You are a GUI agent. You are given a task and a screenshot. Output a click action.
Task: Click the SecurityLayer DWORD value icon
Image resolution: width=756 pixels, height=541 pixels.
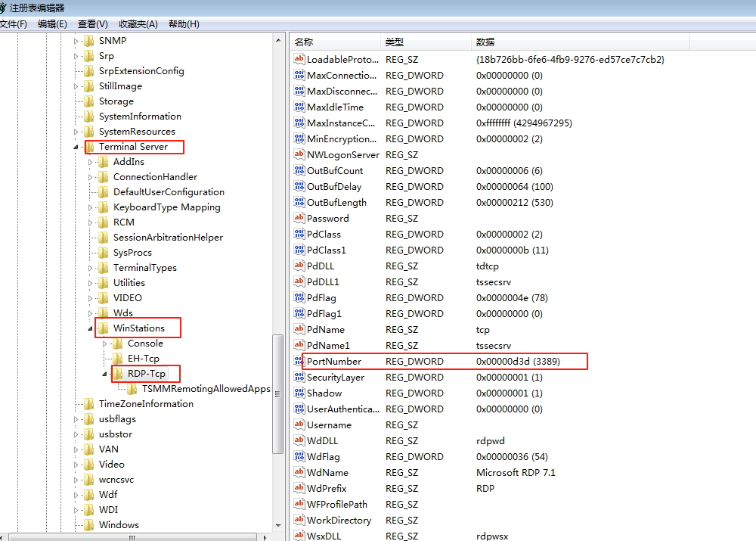(299, 378)
